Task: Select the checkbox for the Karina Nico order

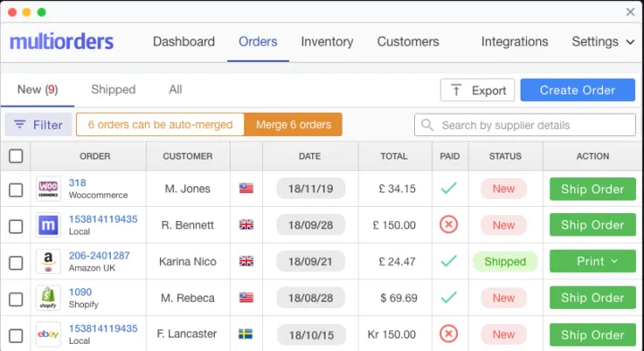Action: (16, 262)
